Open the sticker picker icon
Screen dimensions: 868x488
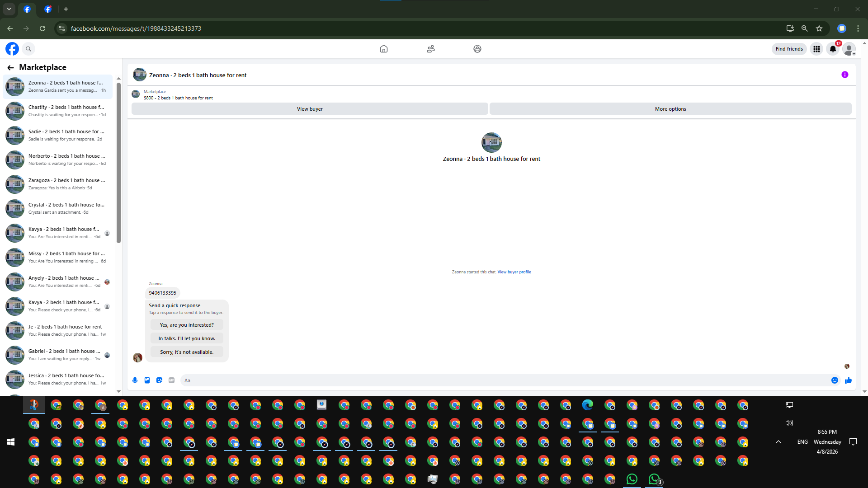159,380
